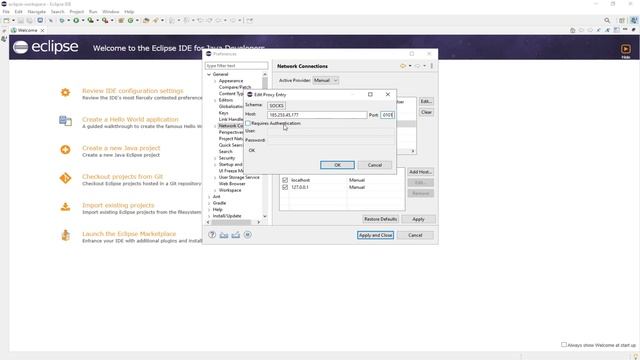
Task: Click the New Java Class icon in toolbar
Action: [131, 20]
